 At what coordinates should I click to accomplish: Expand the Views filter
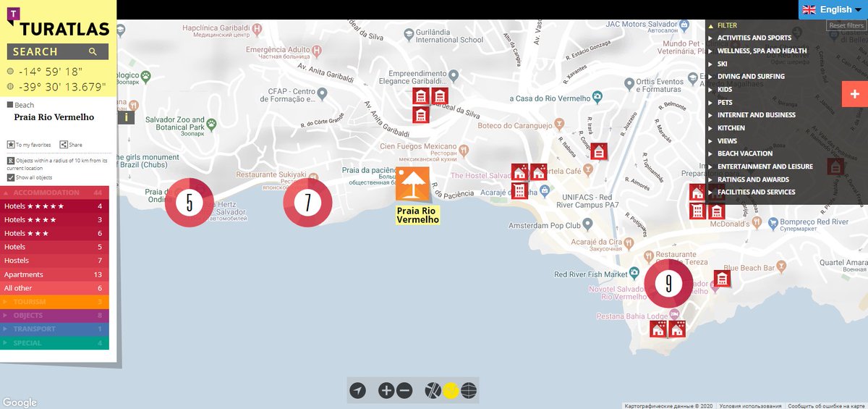point(727,140)
